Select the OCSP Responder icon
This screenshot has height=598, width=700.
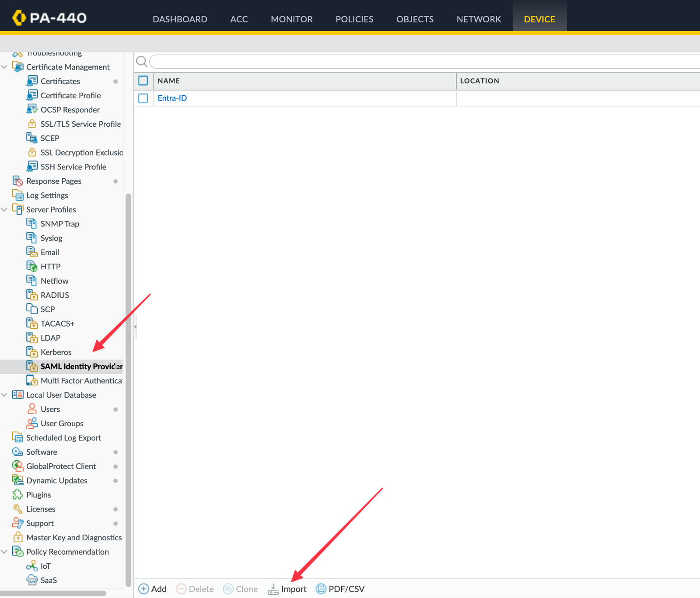click(x=32, y=109)
